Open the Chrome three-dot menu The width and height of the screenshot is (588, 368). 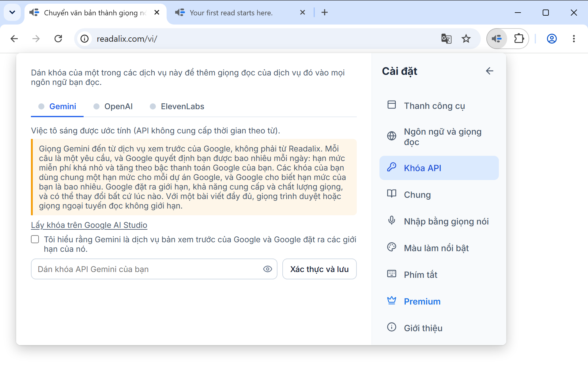pos(574,39)
